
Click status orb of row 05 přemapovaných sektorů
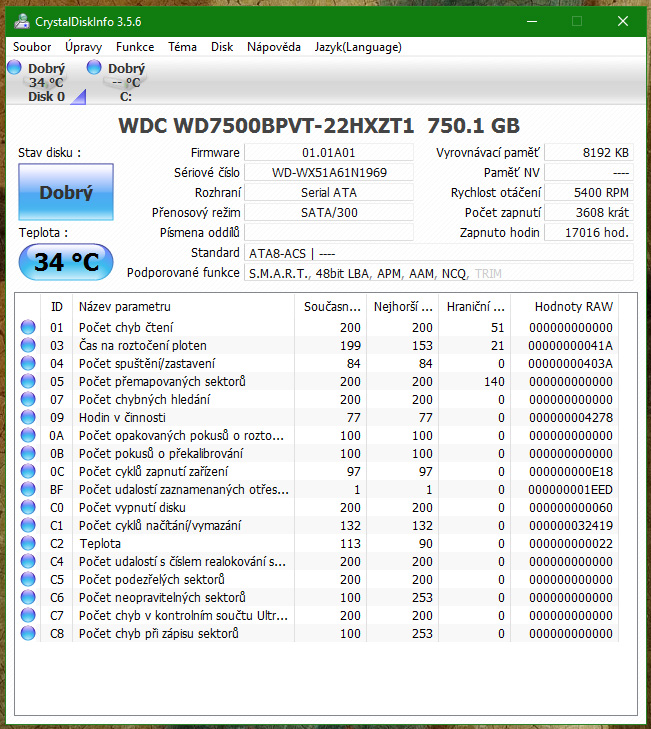click(28, 381)
